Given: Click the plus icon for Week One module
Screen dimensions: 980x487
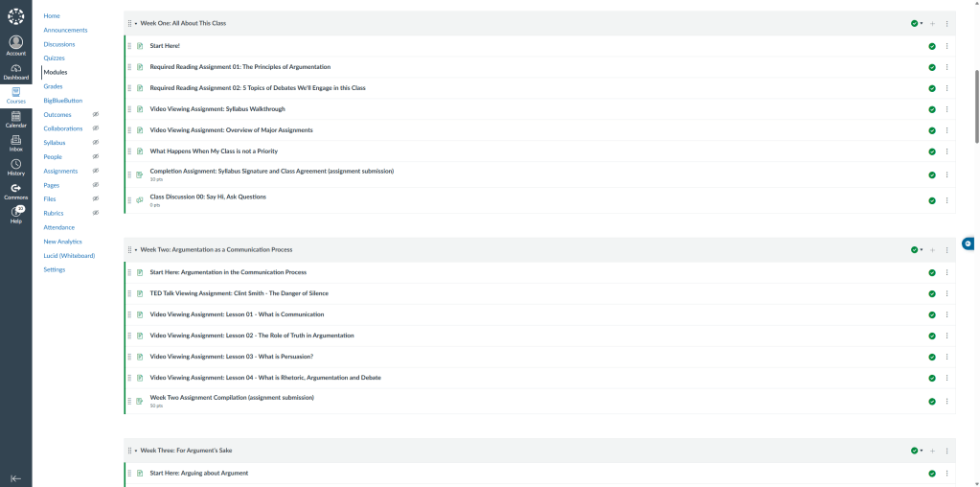Looking at the screenshot, I should tap(932, 23).
